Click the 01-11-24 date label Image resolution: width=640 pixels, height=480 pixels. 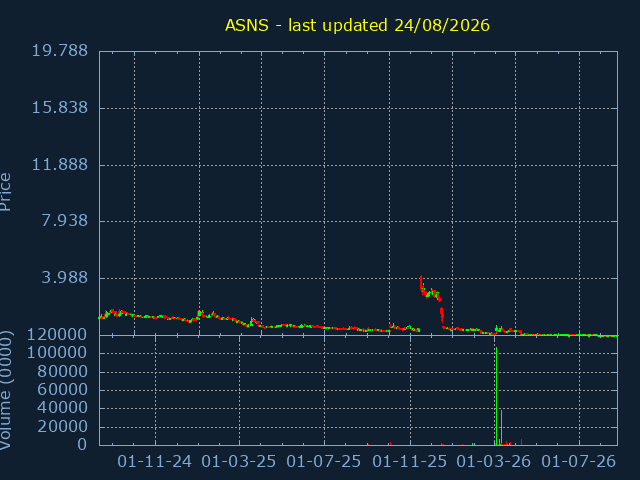click(x=154, y=462)
